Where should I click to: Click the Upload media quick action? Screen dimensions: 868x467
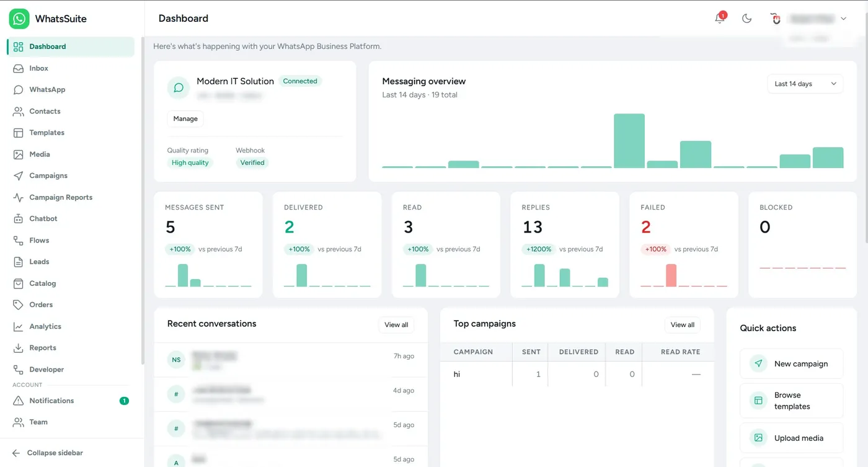tap(791, 438)
